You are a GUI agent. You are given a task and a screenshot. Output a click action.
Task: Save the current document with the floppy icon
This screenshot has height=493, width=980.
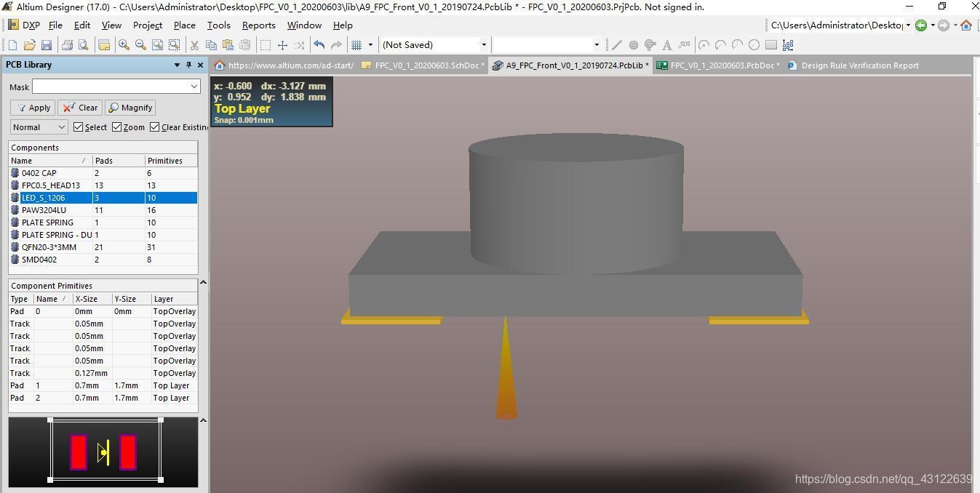point(47,45)
